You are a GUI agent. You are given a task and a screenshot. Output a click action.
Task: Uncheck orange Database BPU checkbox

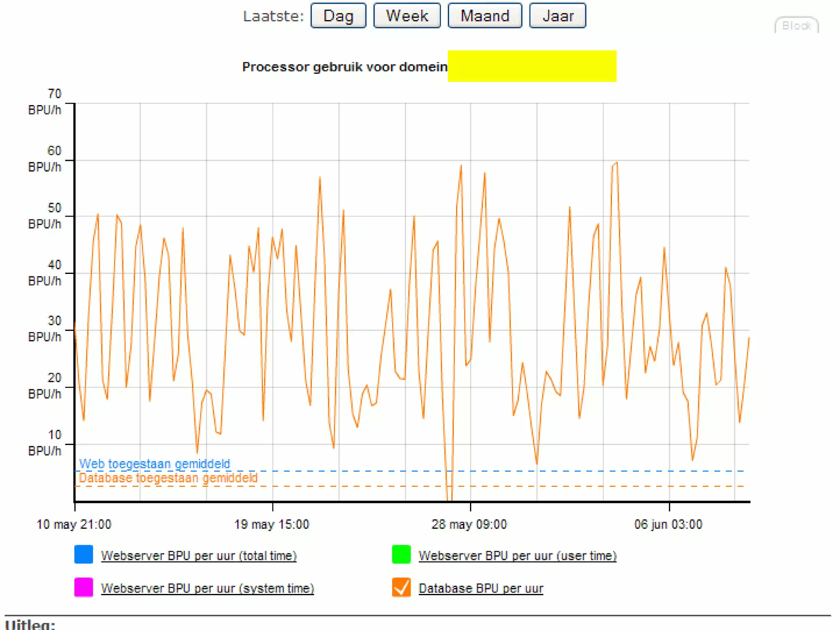[x=401, y=587]
